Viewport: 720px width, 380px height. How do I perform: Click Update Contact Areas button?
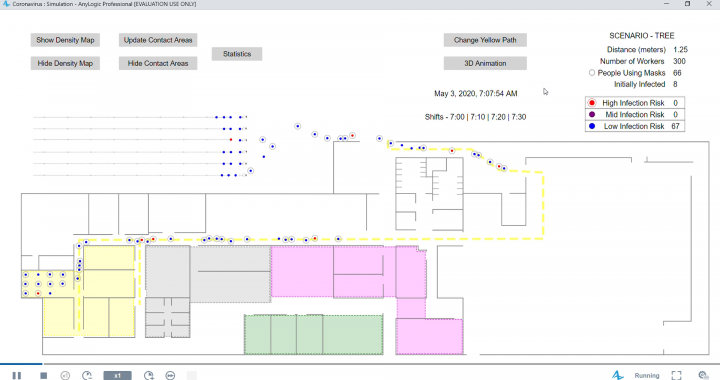point(158,40)
